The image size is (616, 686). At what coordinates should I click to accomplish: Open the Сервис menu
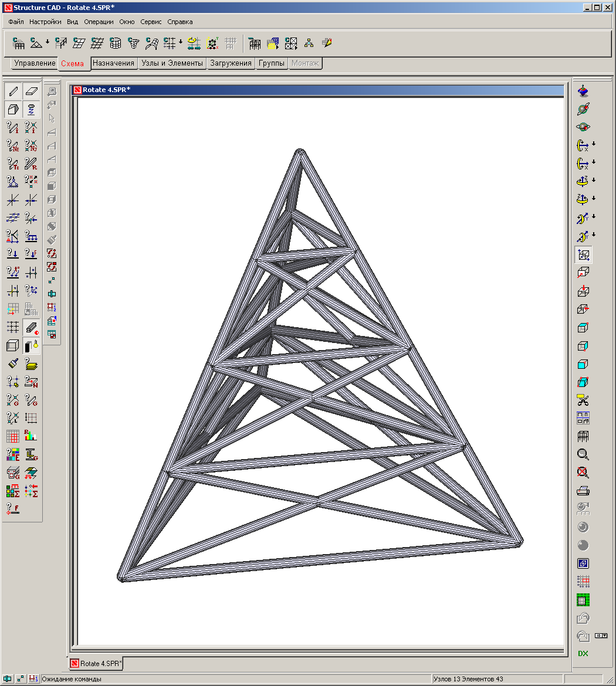click(152, 22)
